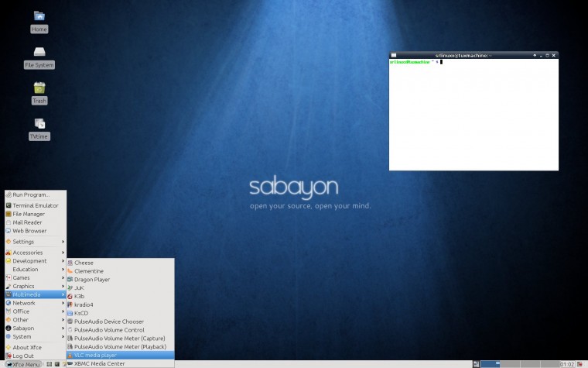Open File Manager from the menu
Screen dimensions: 588x368
(x=36, y=214)
